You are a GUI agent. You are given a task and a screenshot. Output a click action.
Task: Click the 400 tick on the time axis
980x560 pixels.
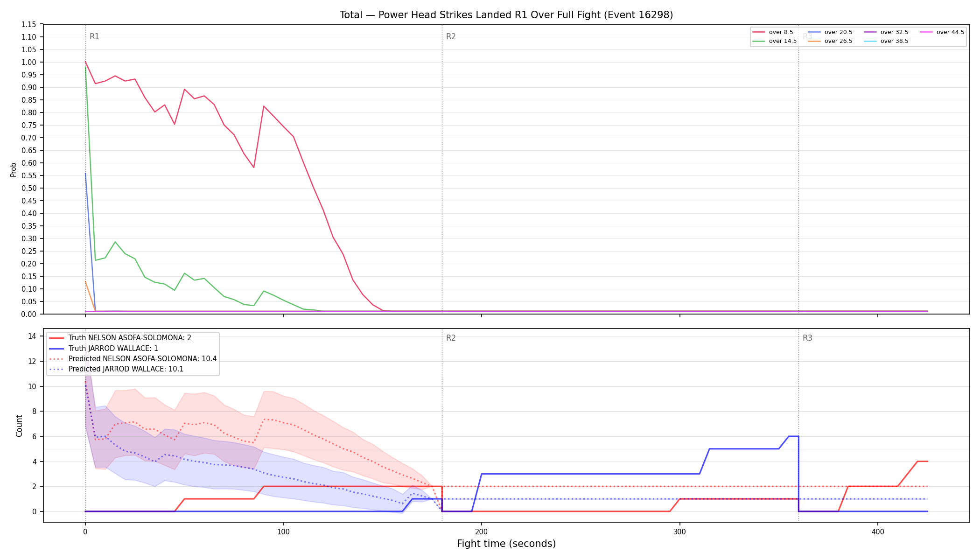coord(878,531)
